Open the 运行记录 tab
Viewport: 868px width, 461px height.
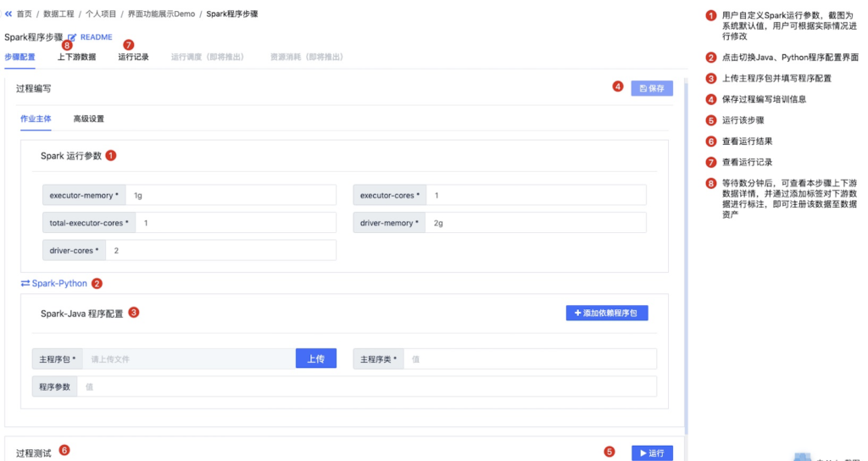[133, 57]
